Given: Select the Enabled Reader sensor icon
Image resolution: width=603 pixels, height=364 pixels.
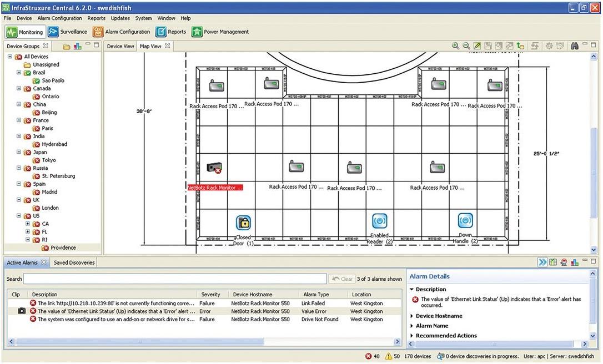Looking at the screenshot, I should [380, 221].
